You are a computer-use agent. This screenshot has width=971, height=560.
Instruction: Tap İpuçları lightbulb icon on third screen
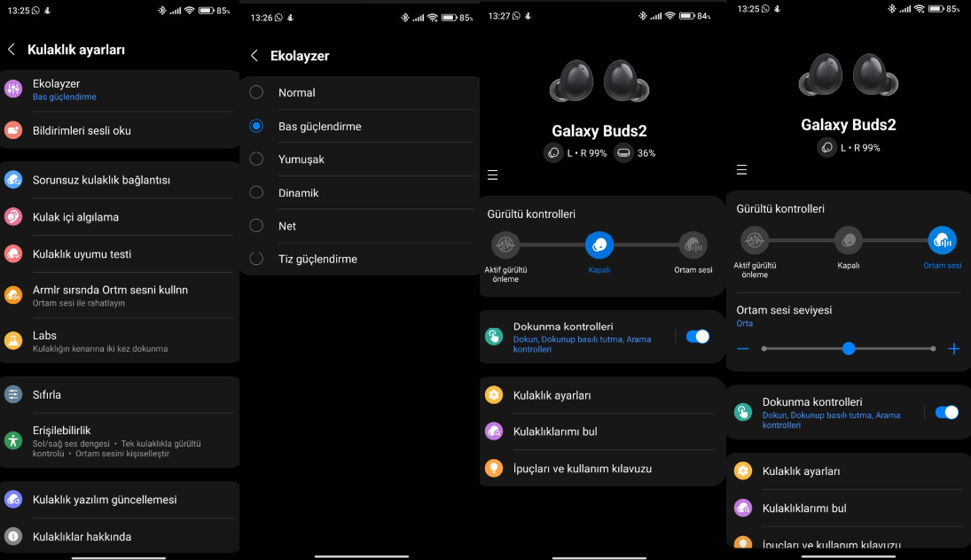click(x=494, y=469)
